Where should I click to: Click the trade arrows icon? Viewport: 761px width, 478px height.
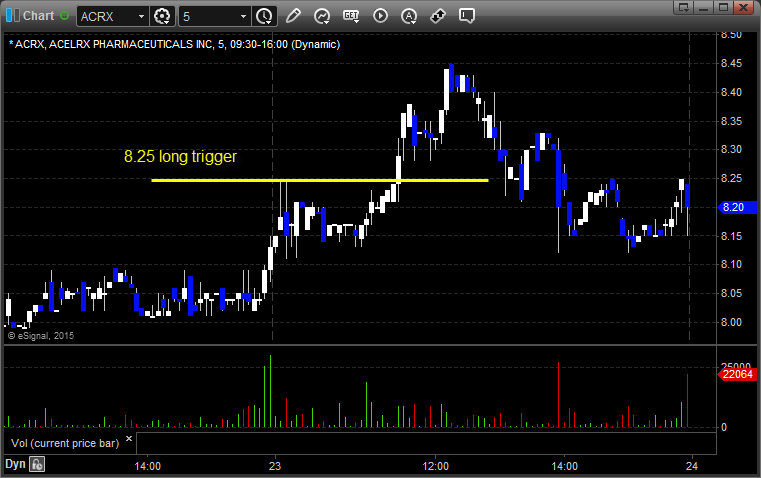(x=438, y=16)
